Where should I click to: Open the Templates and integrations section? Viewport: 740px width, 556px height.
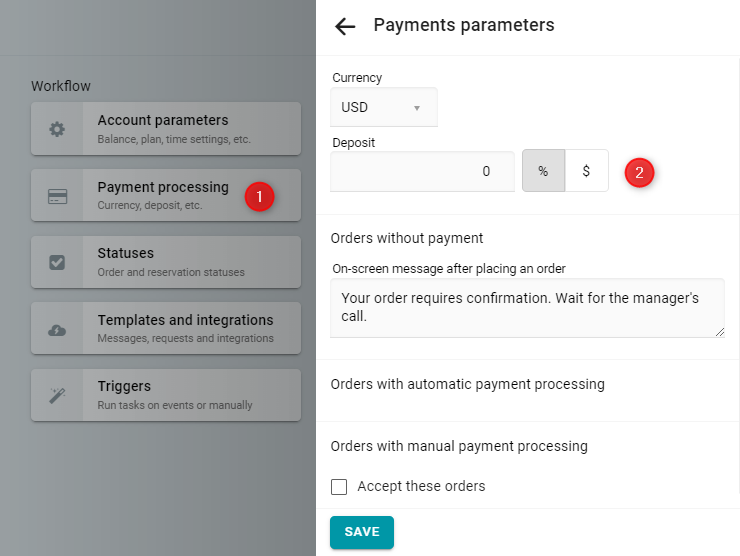coord(166,328)
